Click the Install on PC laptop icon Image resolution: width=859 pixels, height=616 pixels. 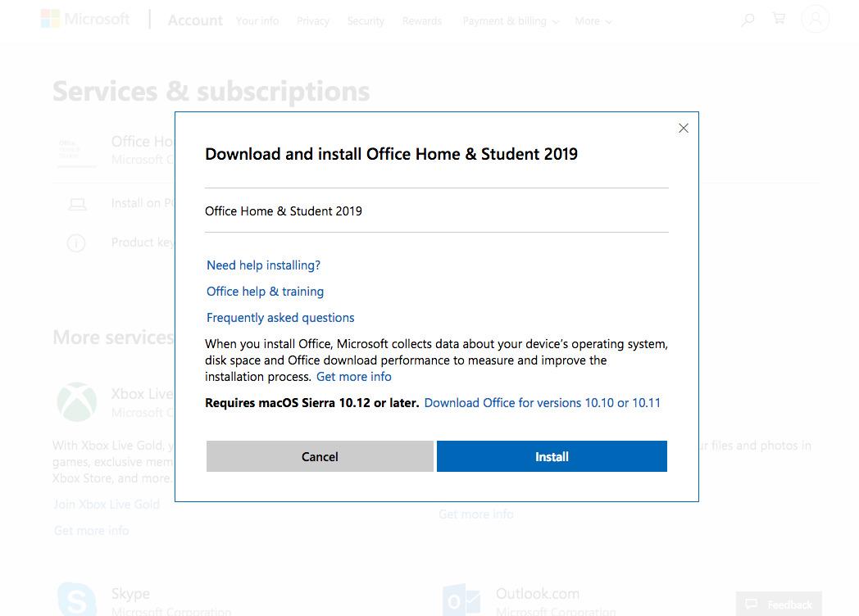tap(77, 204)
